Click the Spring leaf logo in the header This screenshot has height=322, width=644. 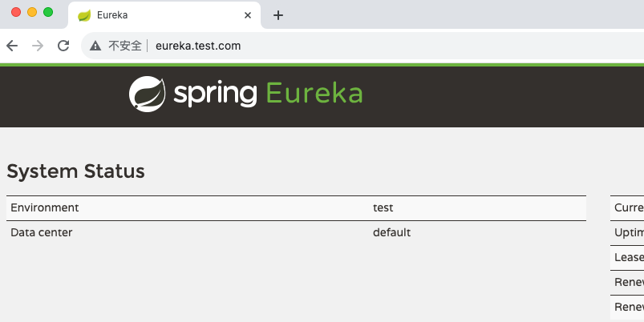click(148, 94)
